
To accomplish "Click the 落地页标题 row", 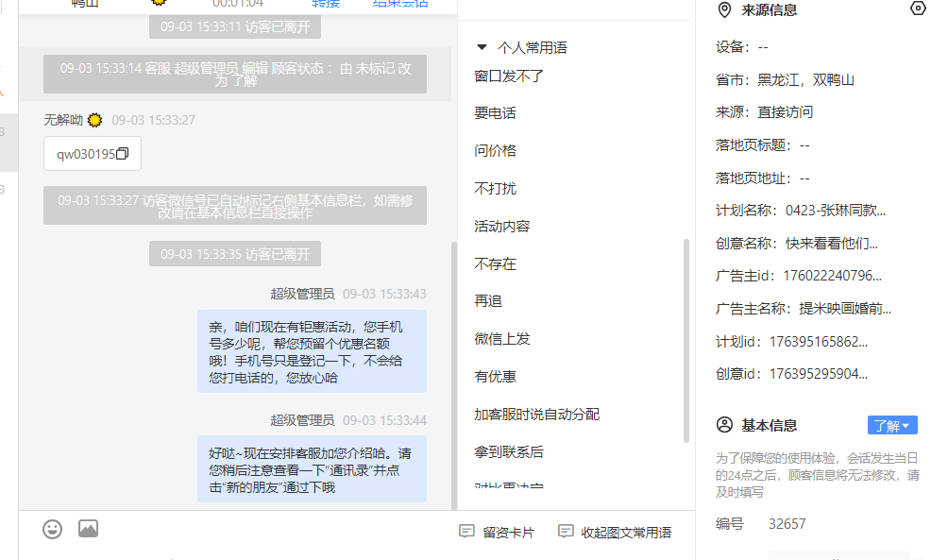I will pos(762,144).
